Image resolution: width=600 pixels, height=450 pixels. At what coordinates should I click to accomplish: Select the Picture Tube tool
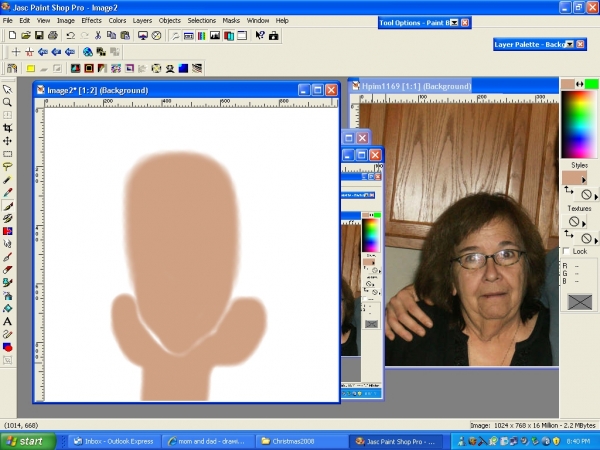click(7, 283)
